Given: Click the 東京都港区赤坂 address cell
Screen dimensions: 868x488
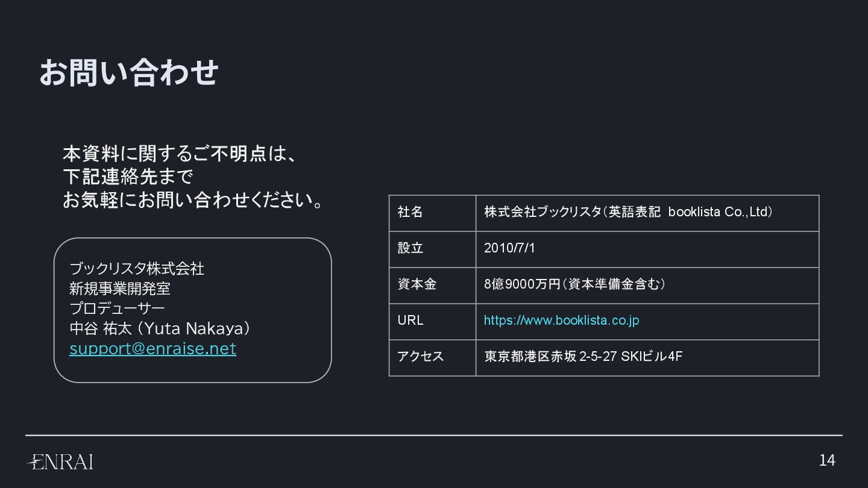Looking at the screenshot, I should point(647,358).
